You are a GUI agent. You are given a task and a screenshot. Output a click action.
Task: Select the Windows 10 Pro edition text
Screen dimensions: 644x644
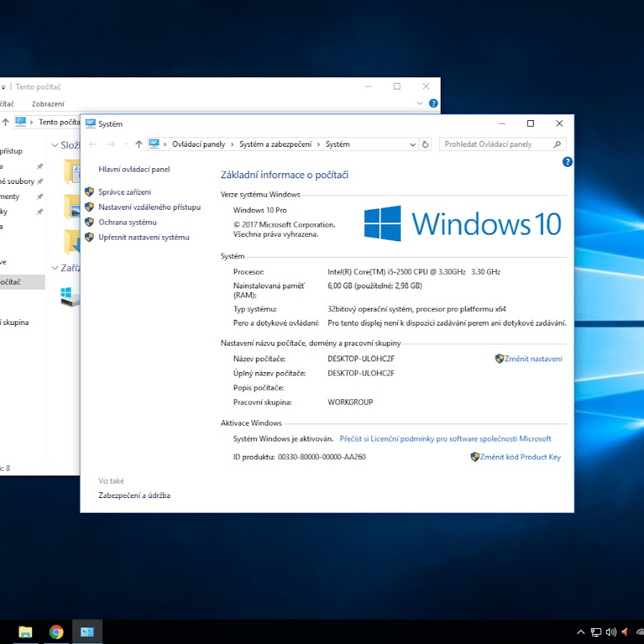[x=260, y=210]
